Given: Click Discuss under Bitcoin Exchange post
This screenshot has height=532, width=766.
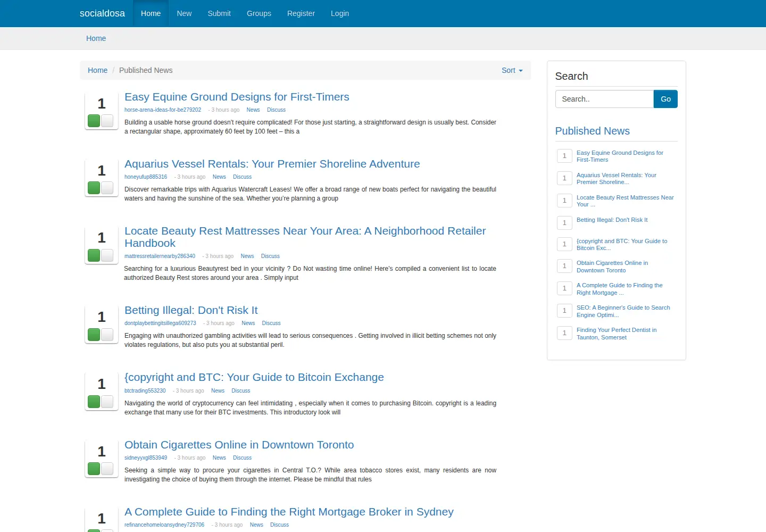Looking at the screenshot, I should click(240, 391).
